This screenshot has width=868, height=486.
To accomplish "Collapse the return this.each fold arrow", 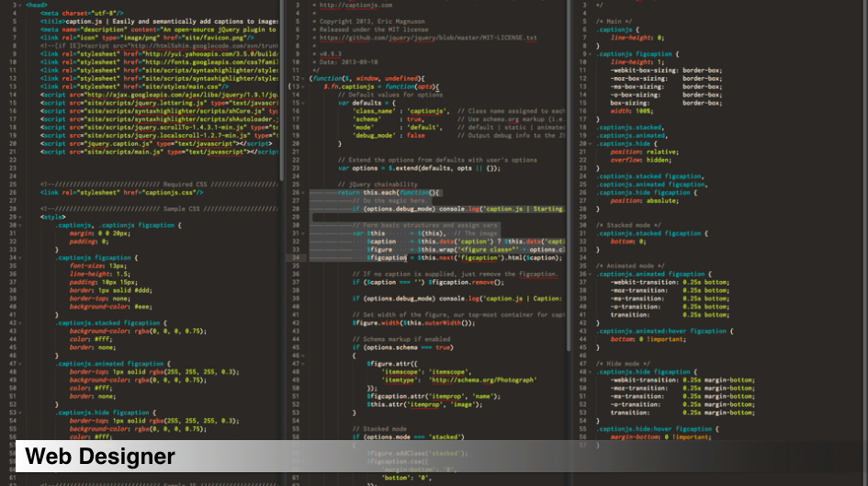I will pos(303,193).
